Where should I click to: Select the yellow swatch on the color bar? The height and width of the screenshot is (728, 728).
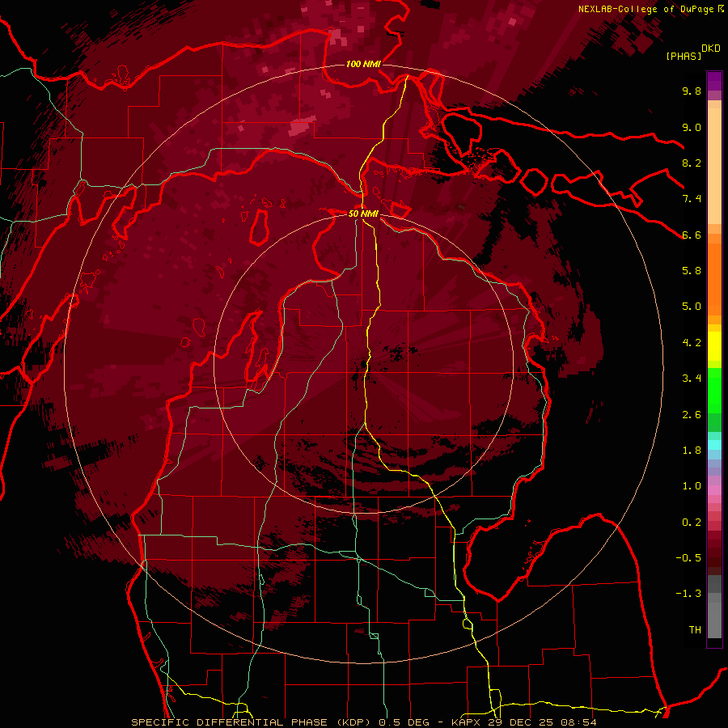coord(714,346)
